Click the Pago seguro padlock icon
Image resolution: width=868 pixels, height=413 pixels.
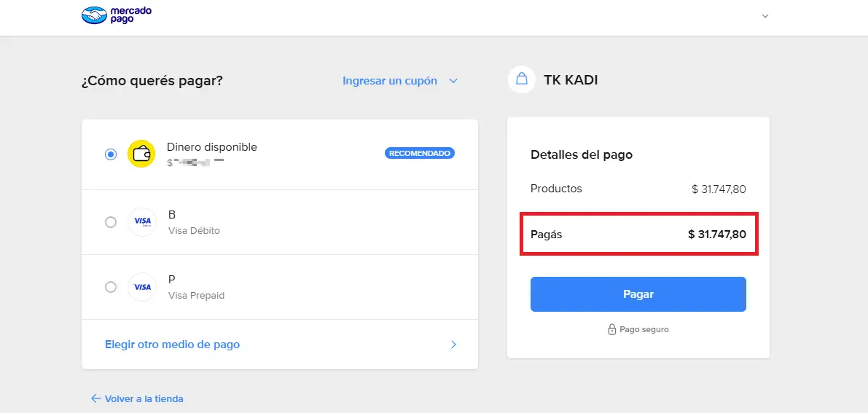[x=612, y=329]
